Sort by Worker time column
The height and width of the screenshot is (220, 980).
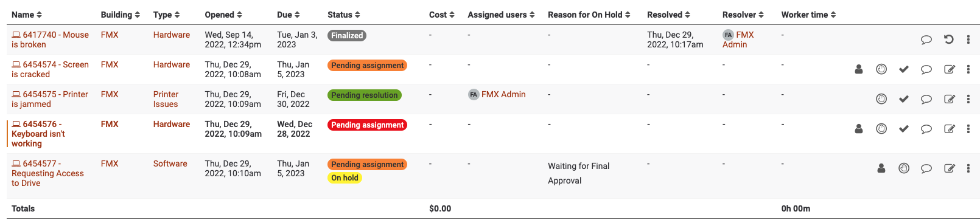[x=808, y=15]
